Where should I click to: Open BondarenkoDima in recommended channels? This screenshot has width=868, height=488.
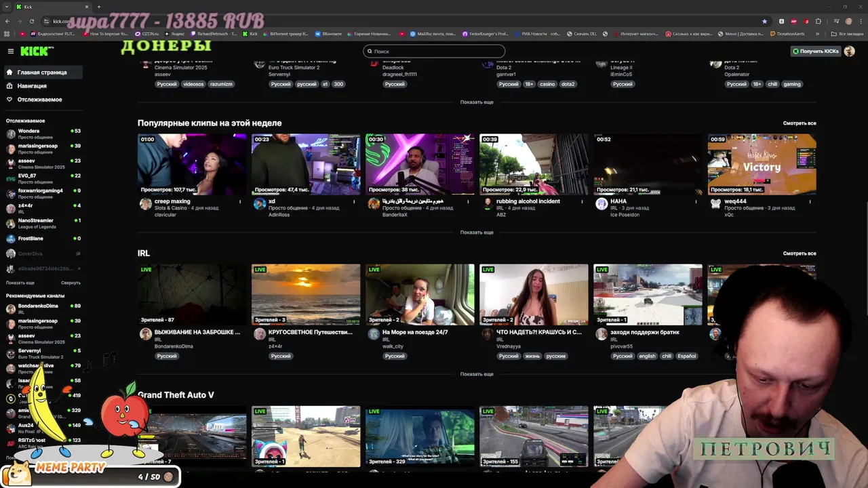pos(42,308)
